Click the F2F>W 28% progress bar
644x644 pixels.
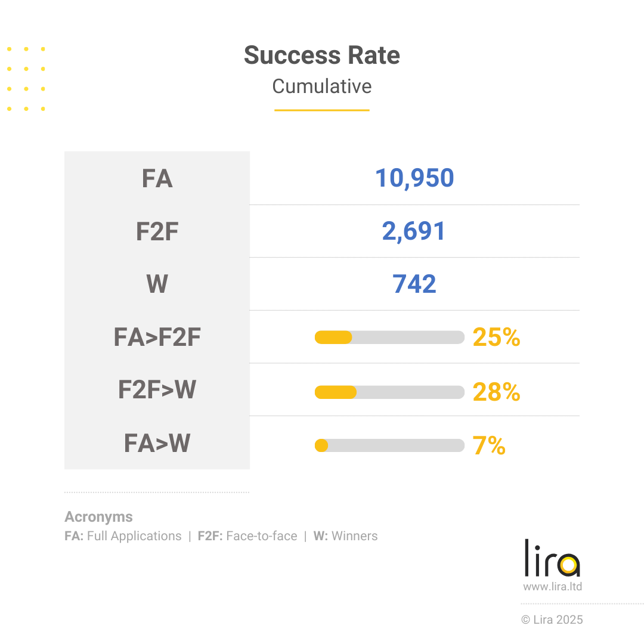[389, 392]
